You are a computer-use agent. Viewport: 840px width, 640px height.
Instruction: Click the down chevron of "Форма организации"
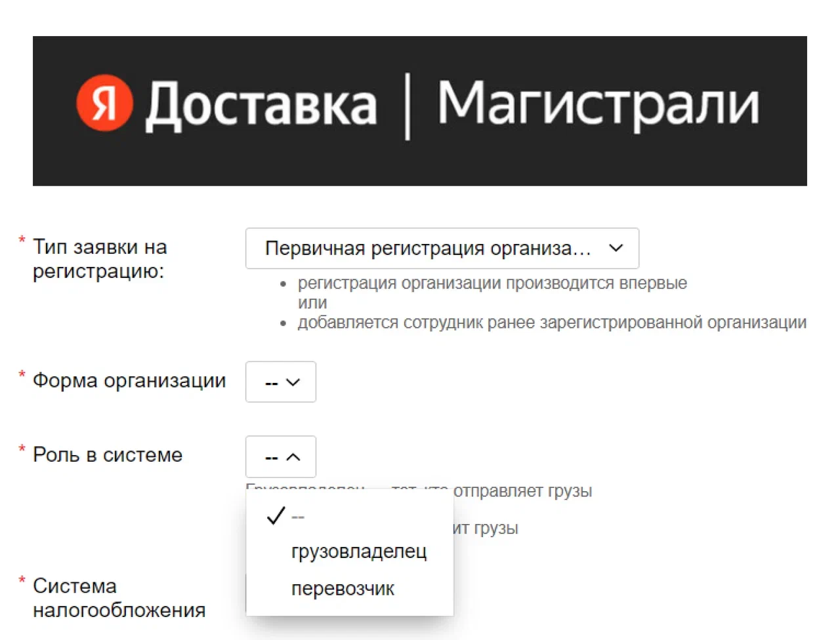pos(293,382)
